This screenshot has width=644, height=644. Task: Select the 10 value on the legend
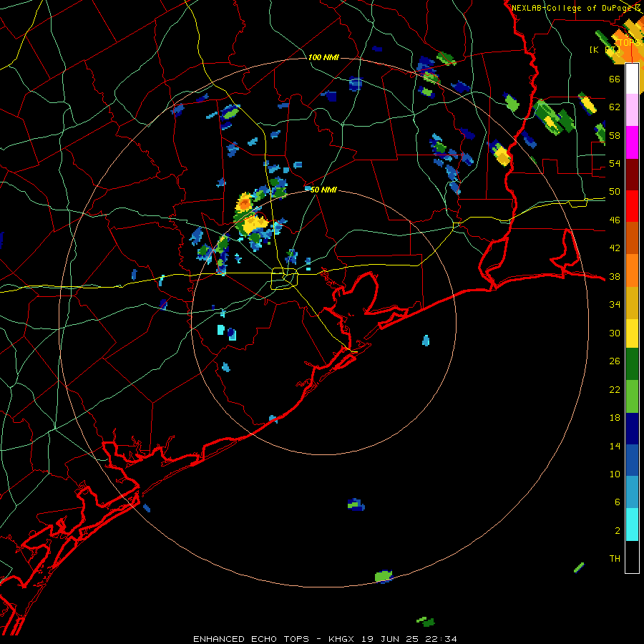[x=615, y=474]
